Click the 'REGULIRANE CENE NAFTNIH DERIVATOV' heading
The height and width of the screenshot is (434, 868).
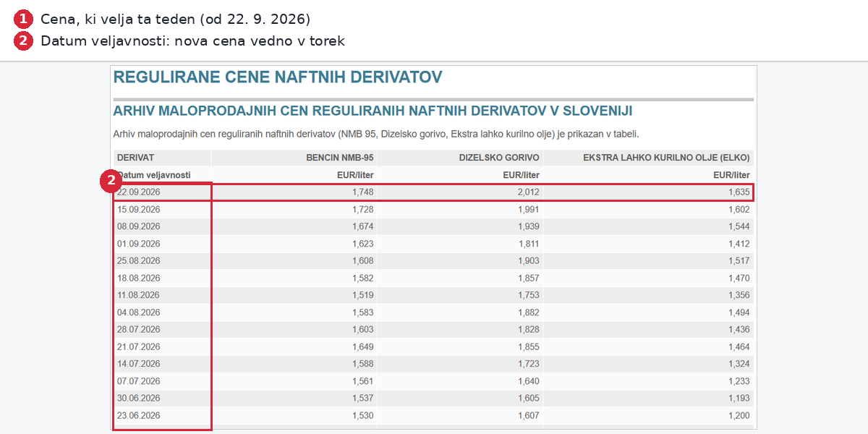[x=278, y=77]
